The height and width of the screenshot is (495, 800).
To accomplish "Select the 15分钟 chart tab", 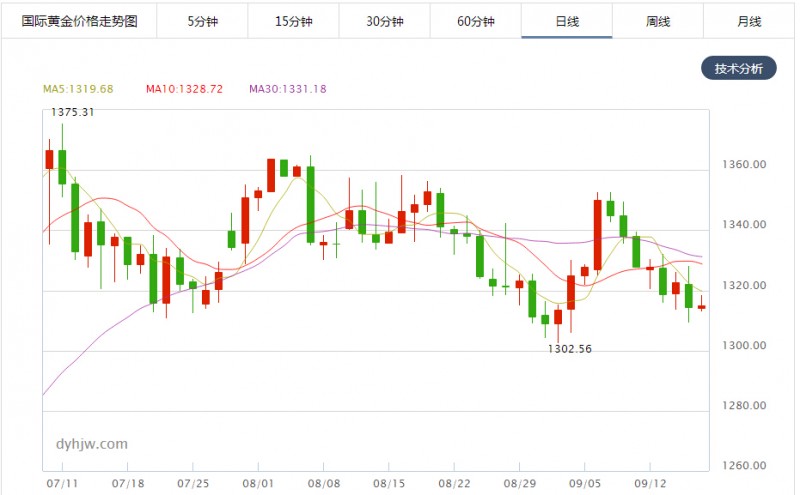I will [x=293, y=21].
